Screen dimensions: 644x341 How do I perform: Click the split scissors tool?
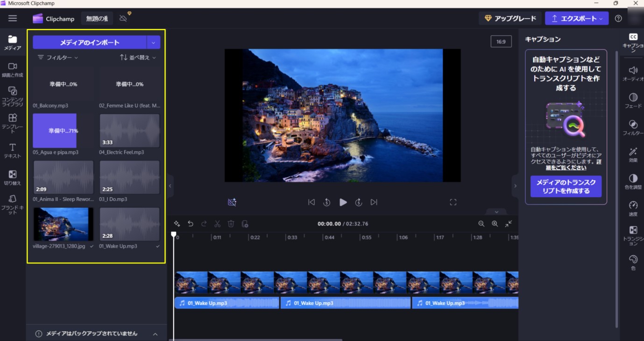point(218,224)
